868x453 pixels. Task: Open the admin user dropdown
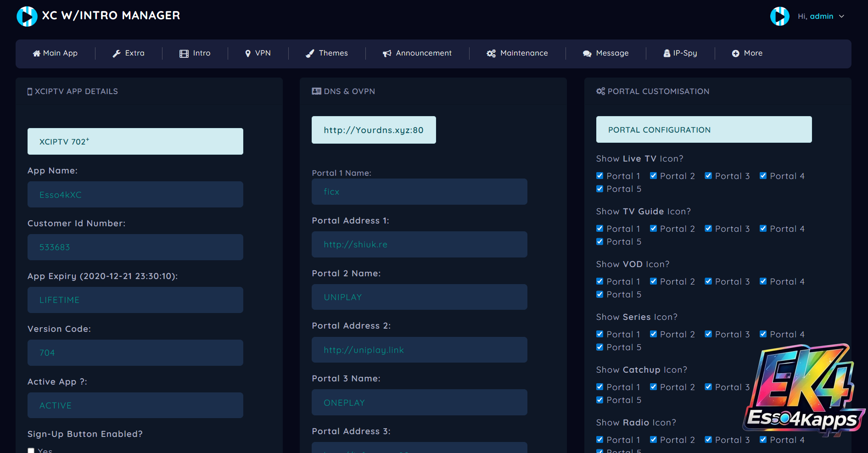(821, 17)
